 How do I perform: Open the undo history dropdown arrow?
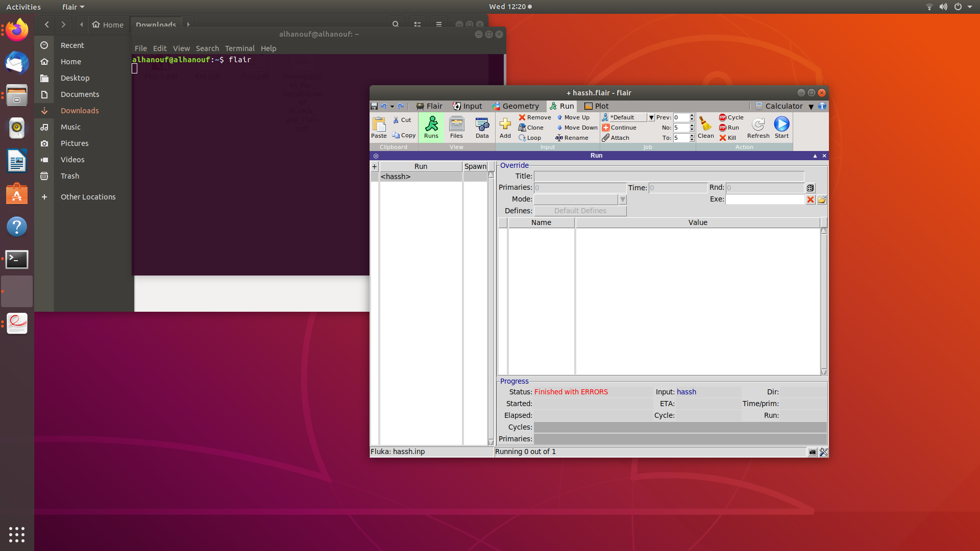pyautogui.click(x=392, y=107)
